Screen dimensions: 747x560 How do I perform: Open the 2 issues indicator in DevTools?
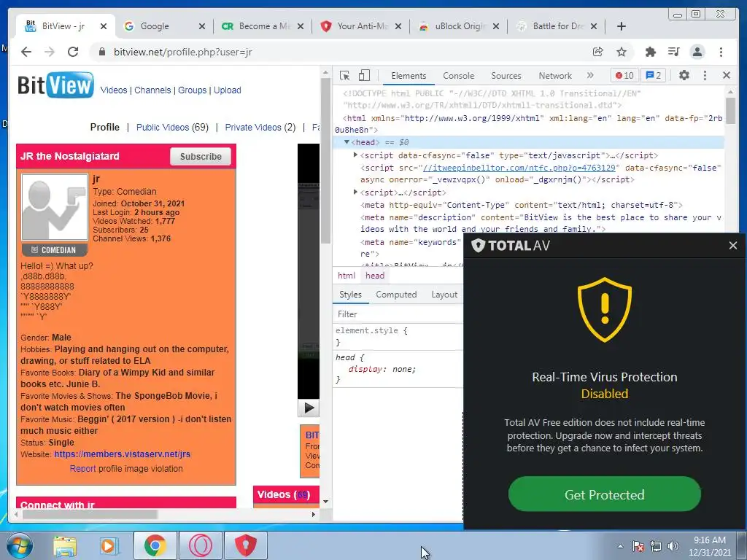tap(653, 75)
